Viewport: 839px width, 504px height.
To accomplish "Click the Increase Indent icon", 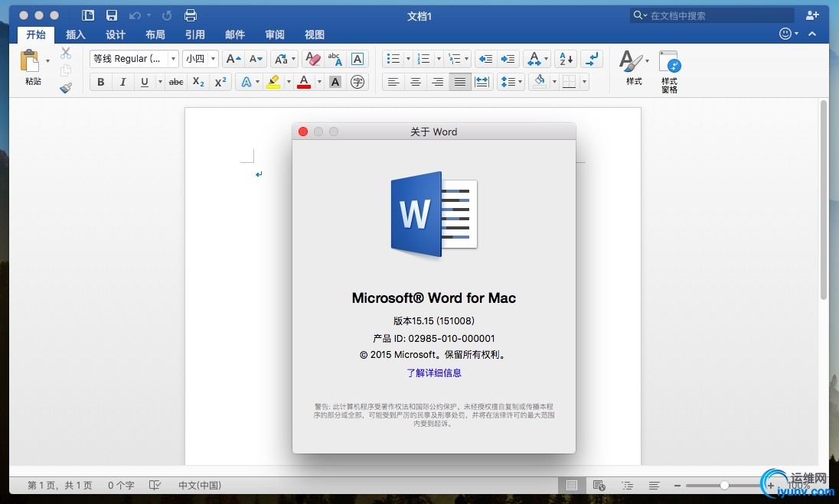I will [508, 59].
